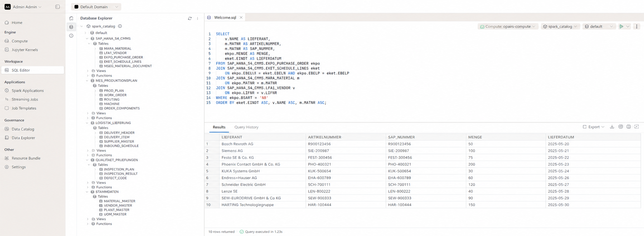The image size is (644, 236).
Task: Open Export dropdown
Action: (x=593, y=127)
